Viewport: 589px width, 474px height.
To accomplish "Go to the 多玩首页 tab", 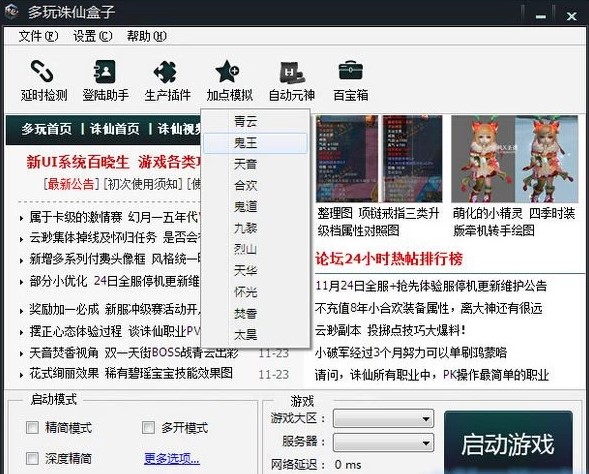I will pos(47,129).
